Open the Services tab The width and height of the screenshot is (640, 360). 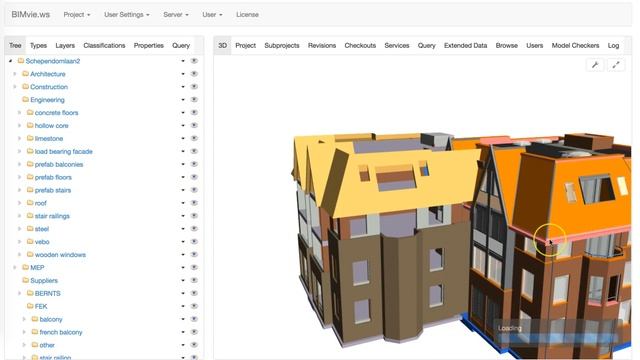pos(397,45)
